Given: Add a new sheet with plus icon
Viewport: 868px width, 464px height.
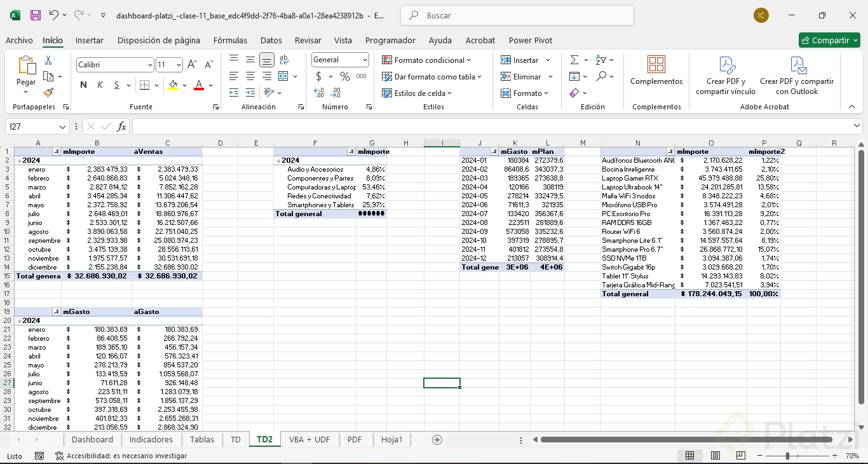Looking at the screenshot, I should coord(437,439).
